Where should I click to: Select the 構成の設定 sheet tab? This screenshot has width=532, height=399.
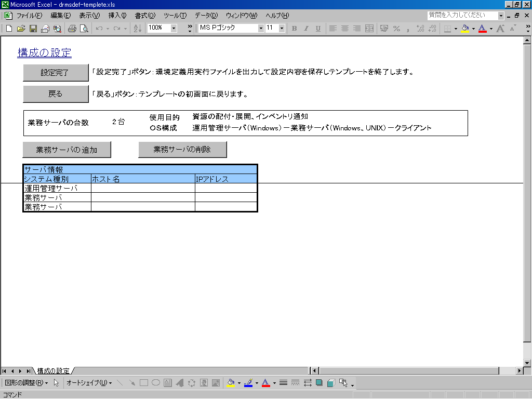[54, 371]
